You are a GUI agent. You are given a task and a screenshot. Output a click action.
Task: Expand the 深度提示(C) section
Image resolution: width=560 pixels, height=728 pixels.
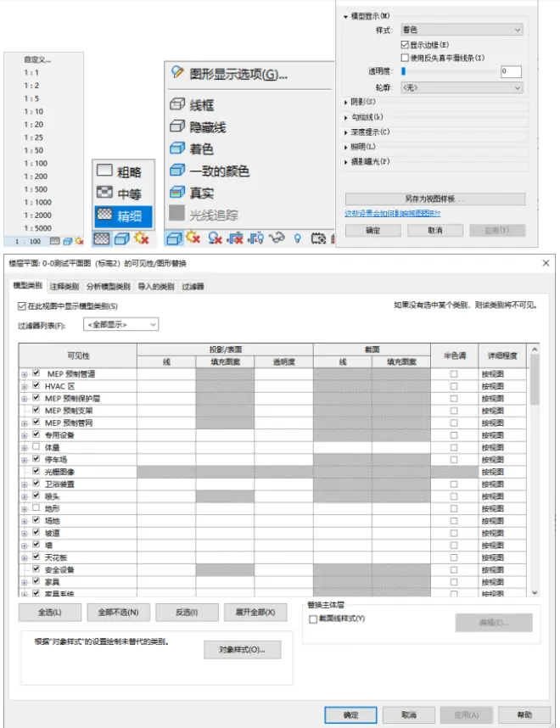345,132
